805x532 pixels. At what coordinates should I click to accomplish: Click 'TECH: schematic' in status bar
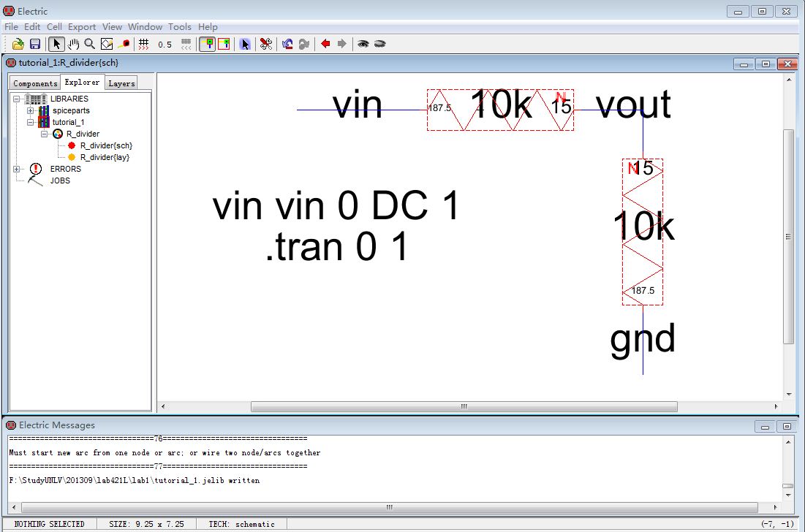pyautogui.click(x=242, y=524)
